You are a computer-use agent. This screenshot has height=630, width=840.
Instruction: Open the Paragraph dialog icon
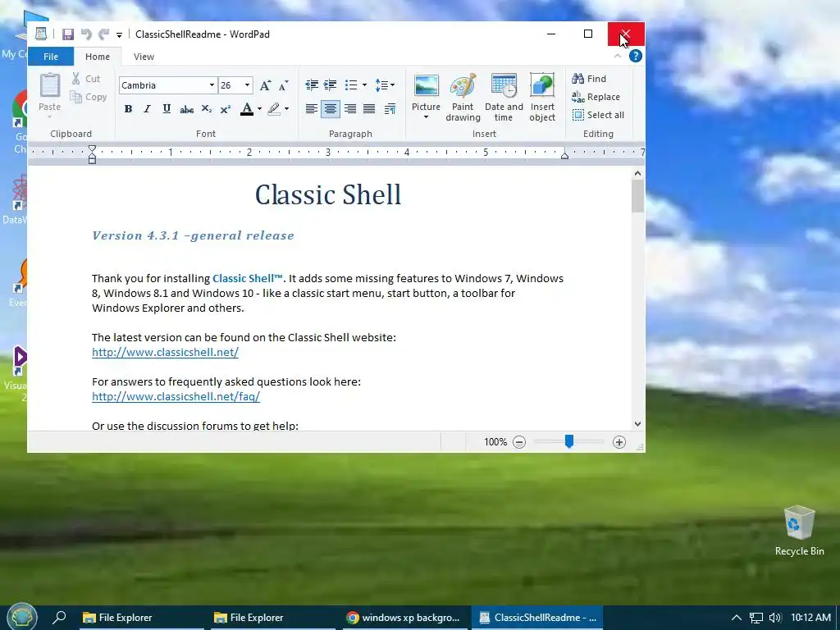click(x=390, y=109)
